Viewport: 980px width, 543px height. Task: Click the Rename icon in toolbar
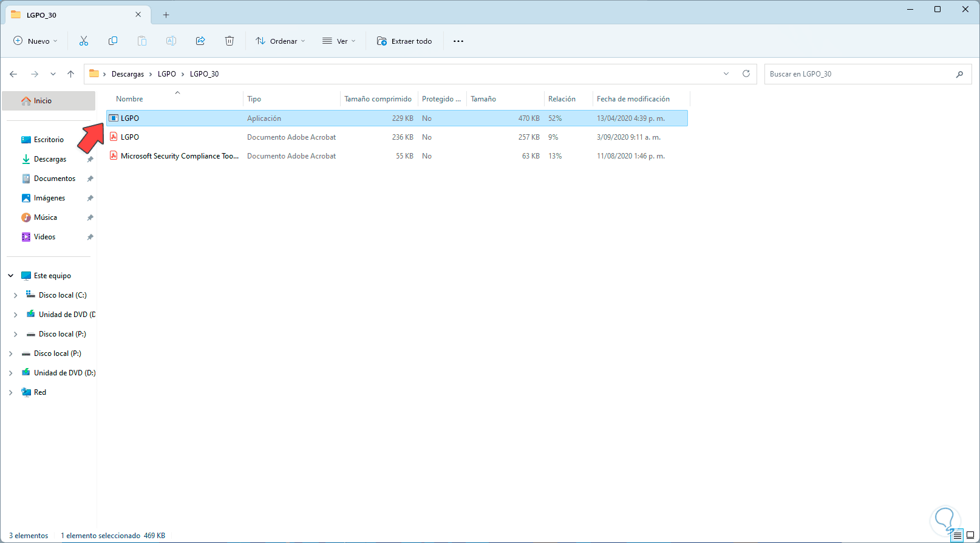tap(171, 41)
